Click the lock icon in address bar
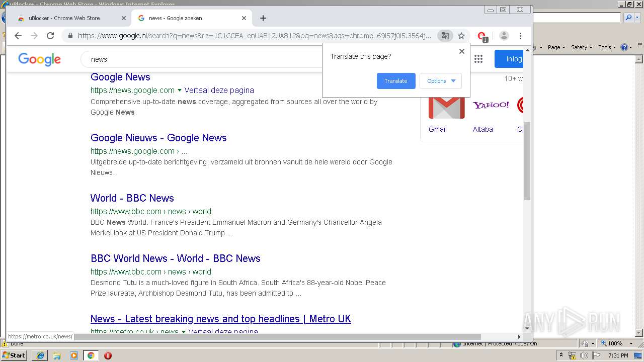The image size is (644, 362). [70, 36]
